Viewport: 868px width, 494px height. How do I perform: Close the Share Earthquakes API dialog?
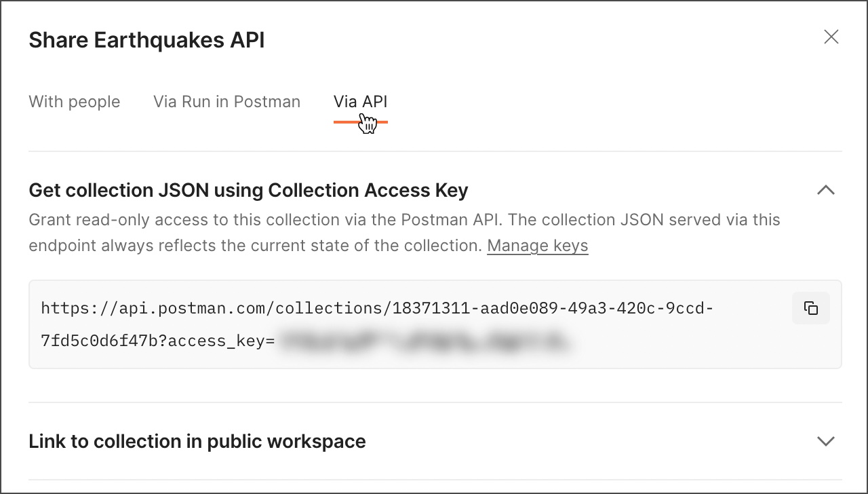[x=831, y=37]
